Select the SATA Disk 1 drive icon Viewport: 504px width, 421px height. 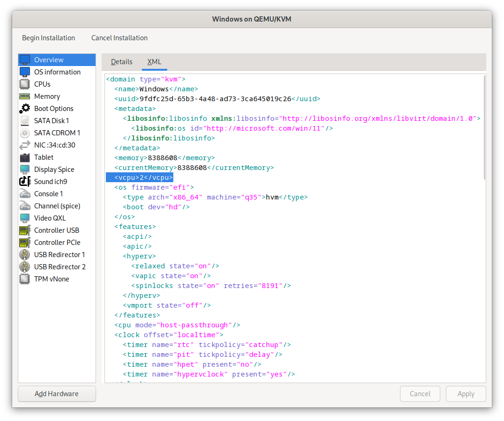tap(25, 121)
